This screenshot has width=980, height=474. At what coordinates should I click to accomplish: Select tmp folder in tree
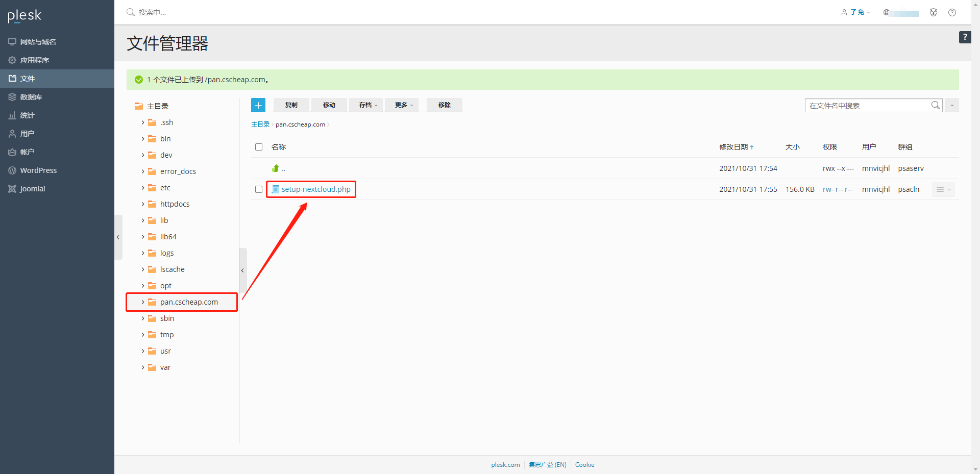click(x=167, y=335)
